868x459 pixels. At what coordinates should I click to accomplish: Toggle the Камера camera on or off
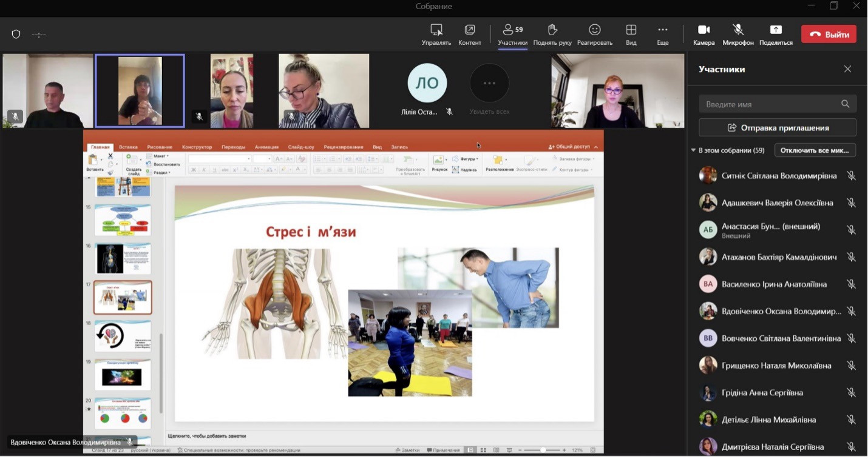[704, 30]
